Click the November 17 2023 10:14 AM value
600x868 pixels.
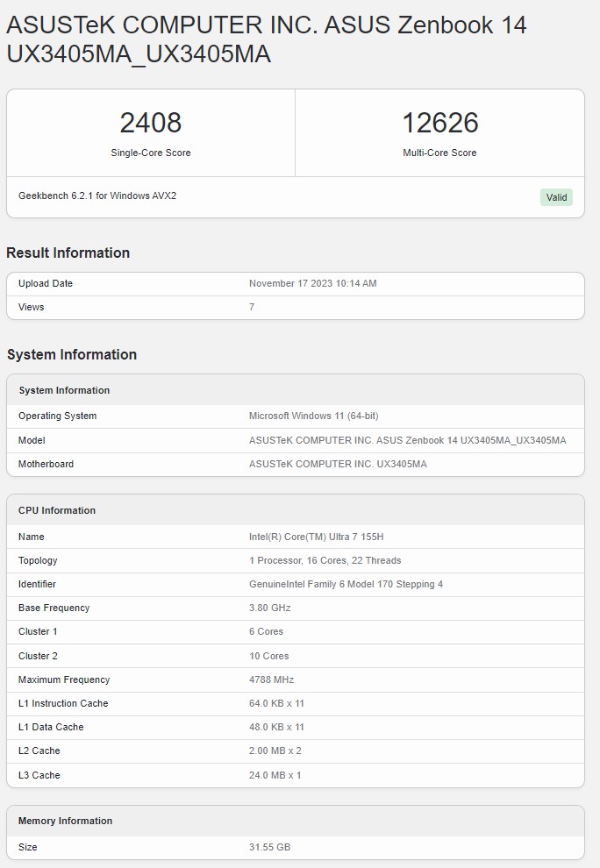(313, 283)
